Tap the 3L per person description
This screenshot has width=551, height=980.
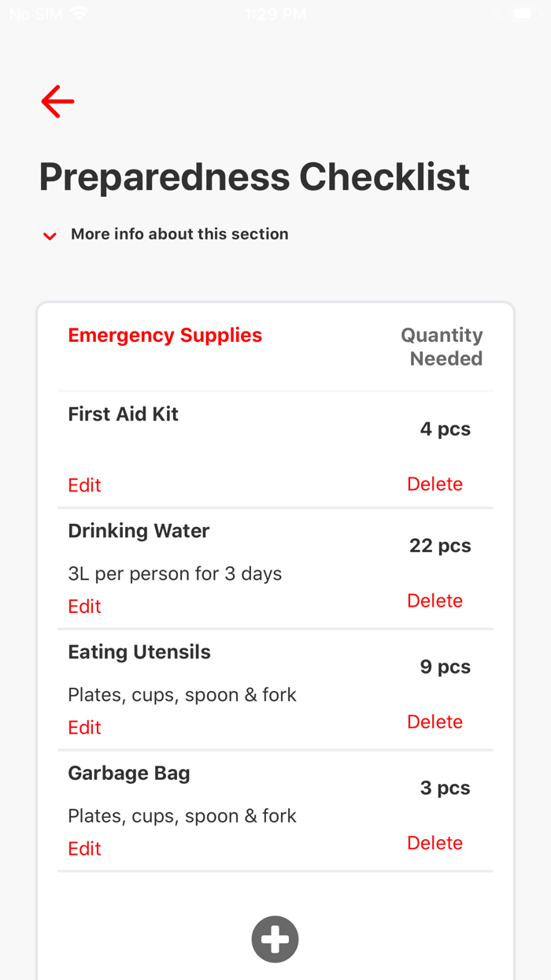tap(175, 574)
